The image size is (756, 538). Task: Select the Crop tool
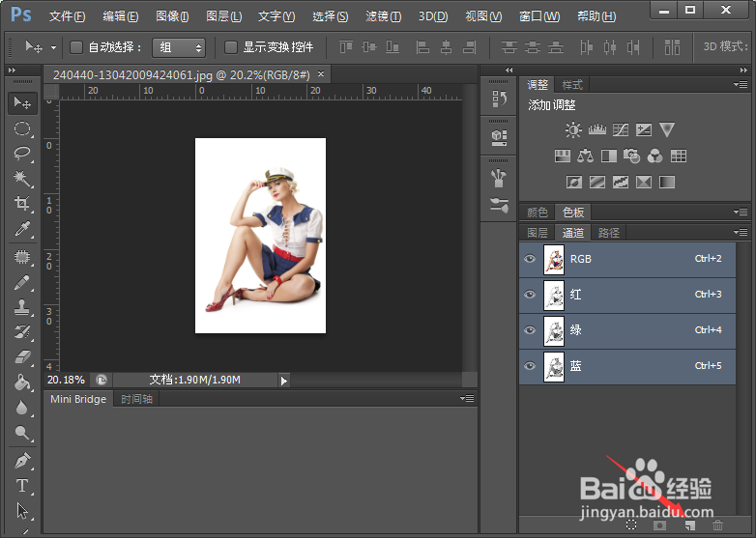pos(22,203)
